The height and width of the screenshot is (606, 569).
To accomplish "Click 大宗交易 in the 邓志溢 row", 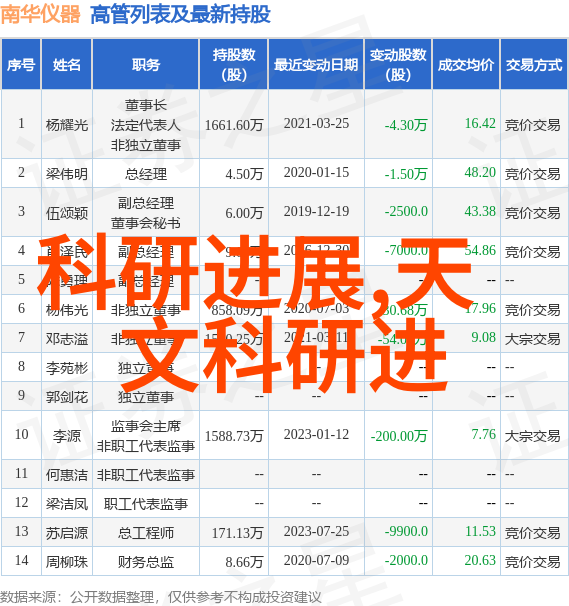I will click(x=532, y=339).
